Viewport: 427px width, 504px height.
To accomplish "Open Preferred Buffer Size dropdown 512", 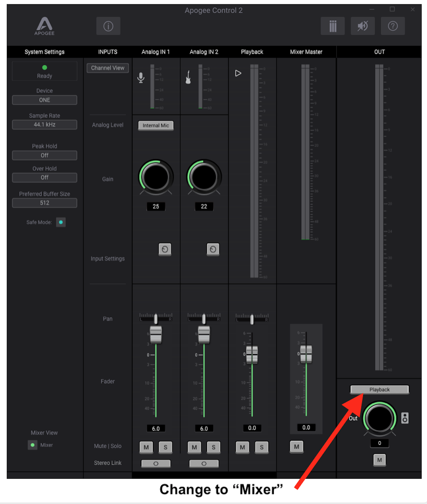I will (x=44, y=203).
